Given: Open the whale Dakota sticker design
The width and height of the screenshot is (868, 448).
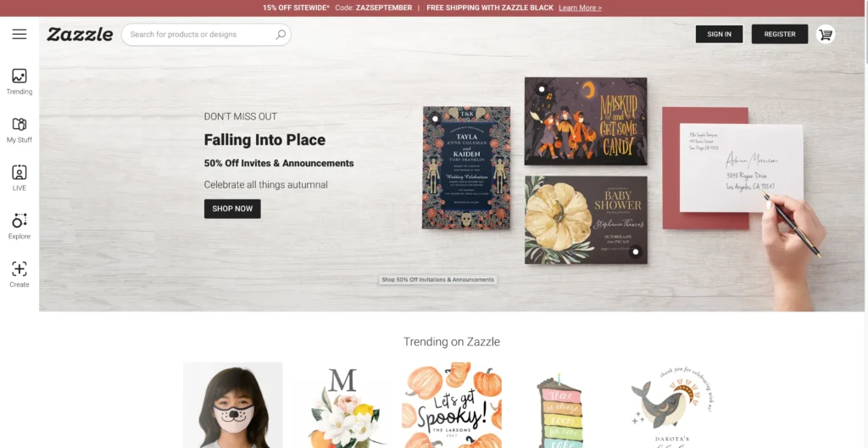Looking at the screenshot, I should click(x=671, y=406).
